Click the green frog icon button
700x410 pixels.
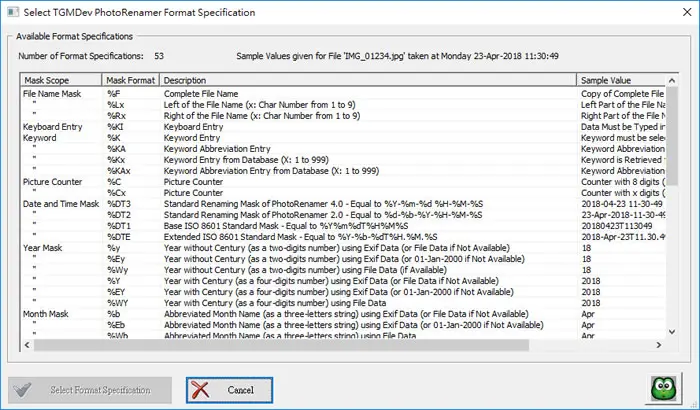pos(664,388)
